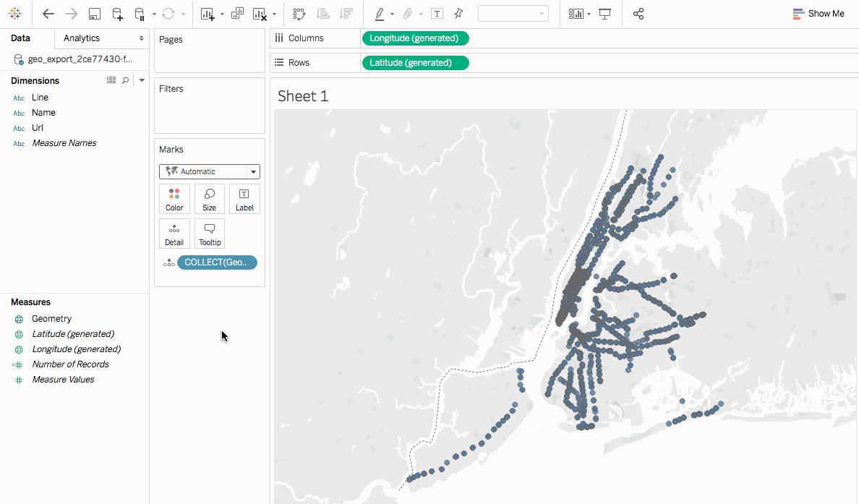859x504 pixels.
Task: Undo with the back arrow
Action: [x=48, y=14]
